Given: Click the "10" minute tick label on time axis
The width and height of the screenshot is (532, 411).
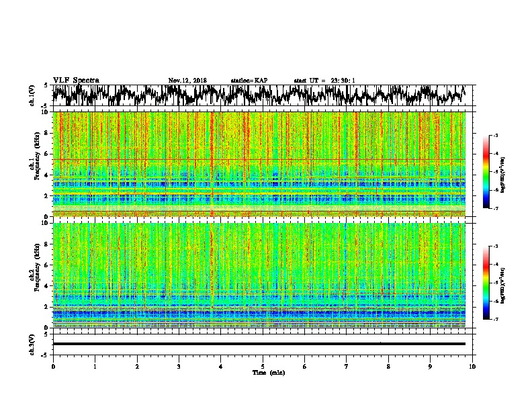Looking at the screenshot, I should pos(472,366).
